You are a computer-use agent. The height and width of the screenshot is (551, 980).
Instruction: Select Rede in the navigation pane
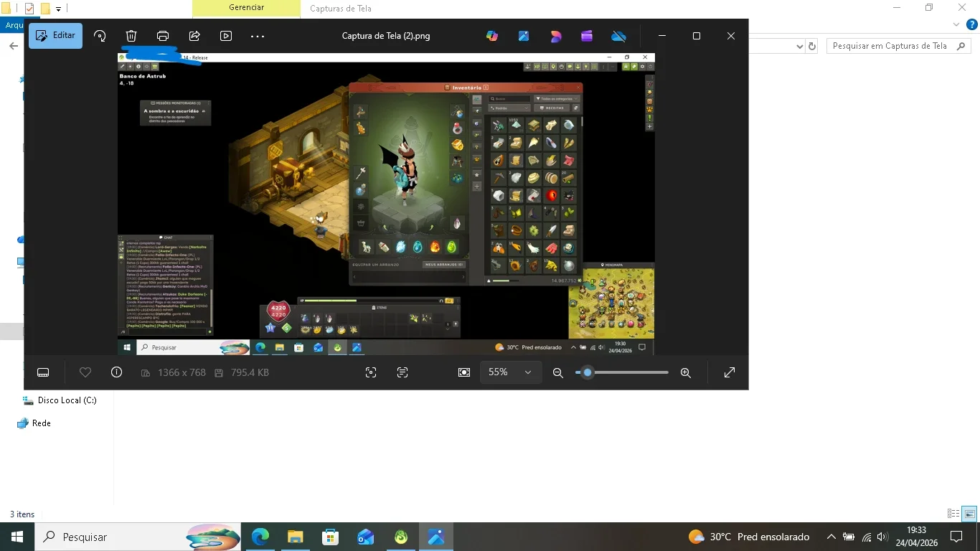click(x=34, y=423)
